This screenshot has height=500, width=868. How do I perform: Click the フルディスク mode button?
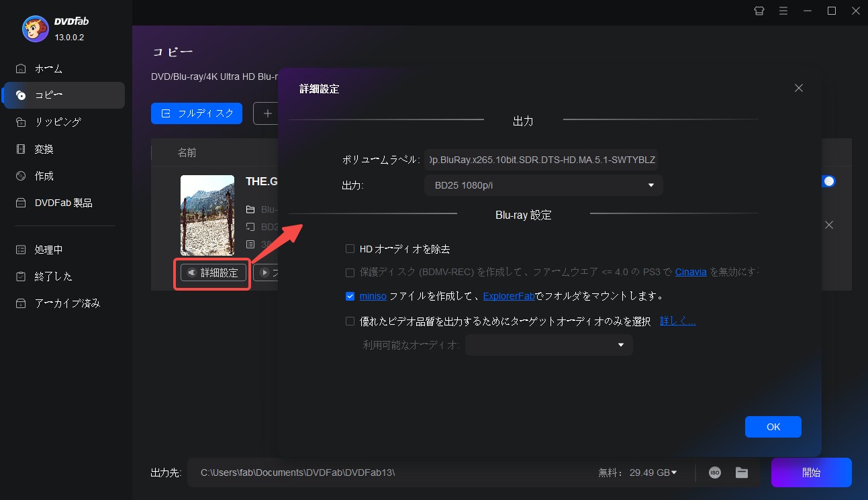197,113
